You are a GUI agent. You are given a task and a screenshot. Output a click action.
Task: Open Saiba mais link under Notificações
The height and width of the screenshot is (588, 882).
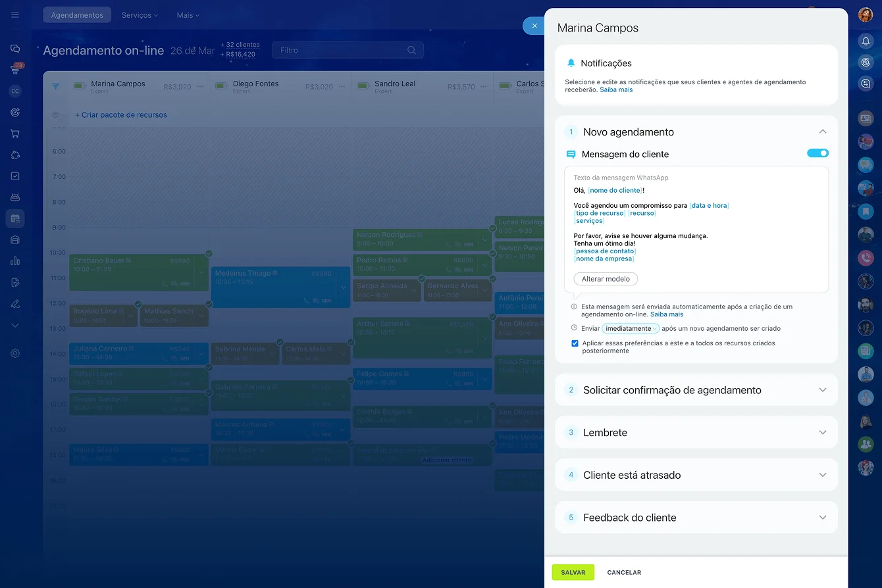point(616,89)
